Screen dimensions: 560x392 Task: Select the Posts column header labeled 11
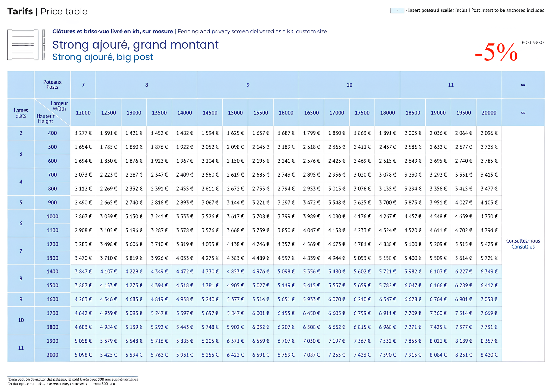[451, 85]
